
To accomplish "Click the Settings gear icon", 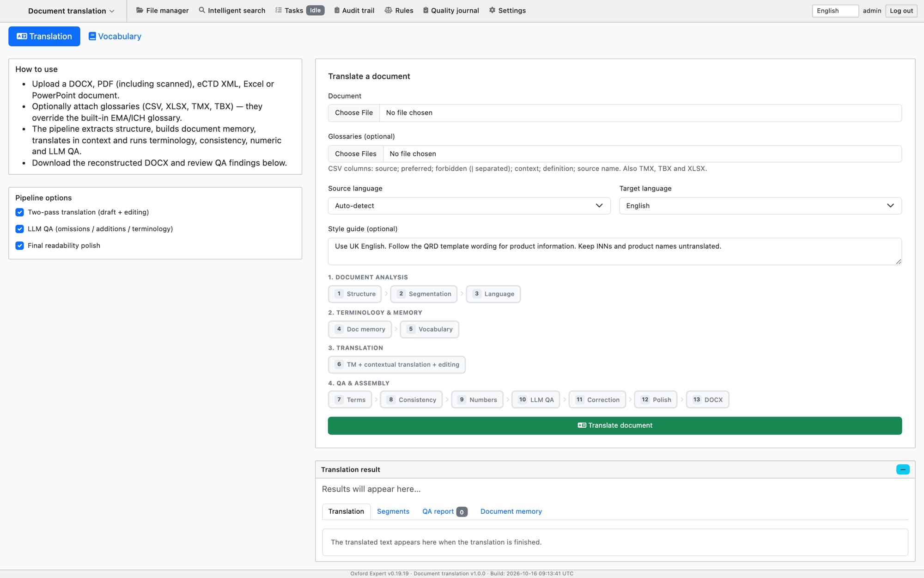I will [x=492, y=10].
